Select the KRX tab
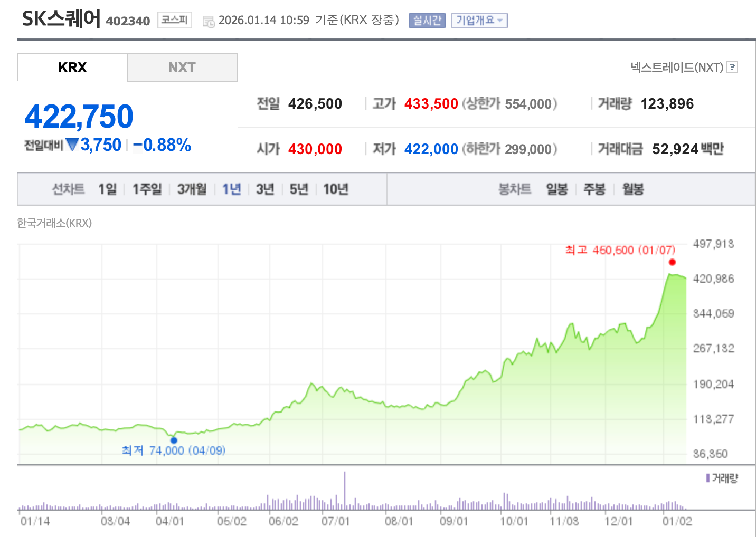The width and height of the screenshot is (756, 537). coord(72,67)
